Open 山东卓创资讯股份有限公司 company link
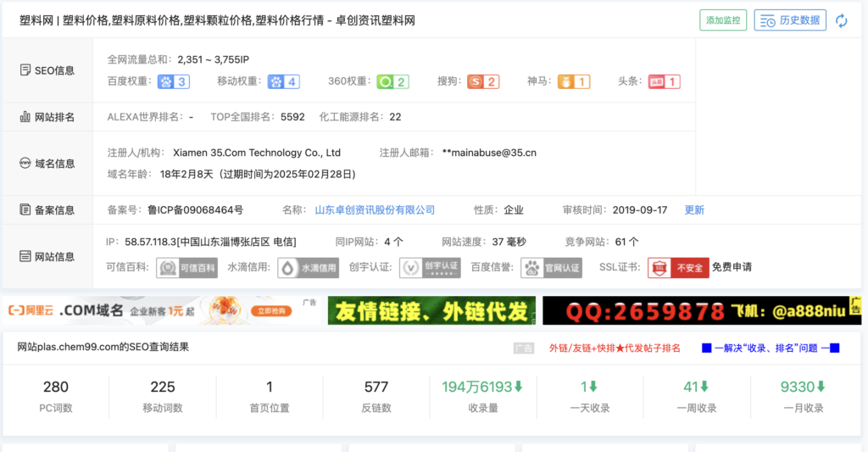Screen dimensions: 868x452 pos(375,210)
